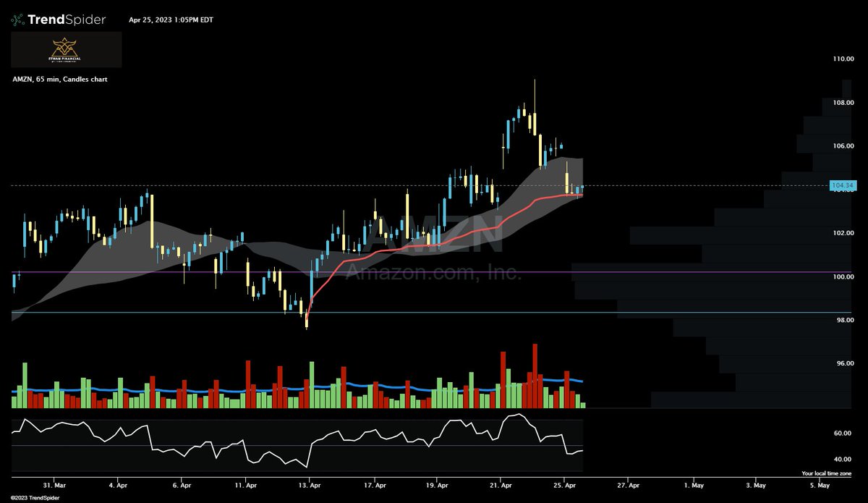Select the 17. Apr date label
Viewport: 868px width, 503px height.
(373, 485)
